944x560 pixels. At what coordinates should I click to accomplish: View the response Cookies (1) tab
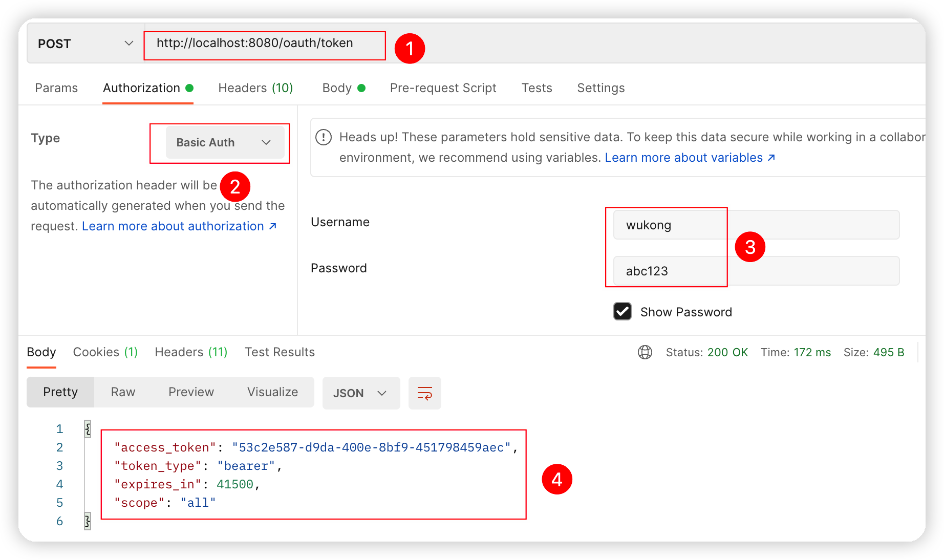tap(105, 352)
